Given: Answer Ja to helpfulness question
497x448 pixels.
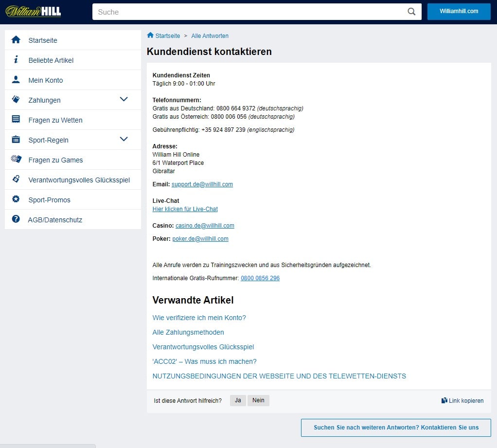Looking at the screenshot, I should 238,400.
